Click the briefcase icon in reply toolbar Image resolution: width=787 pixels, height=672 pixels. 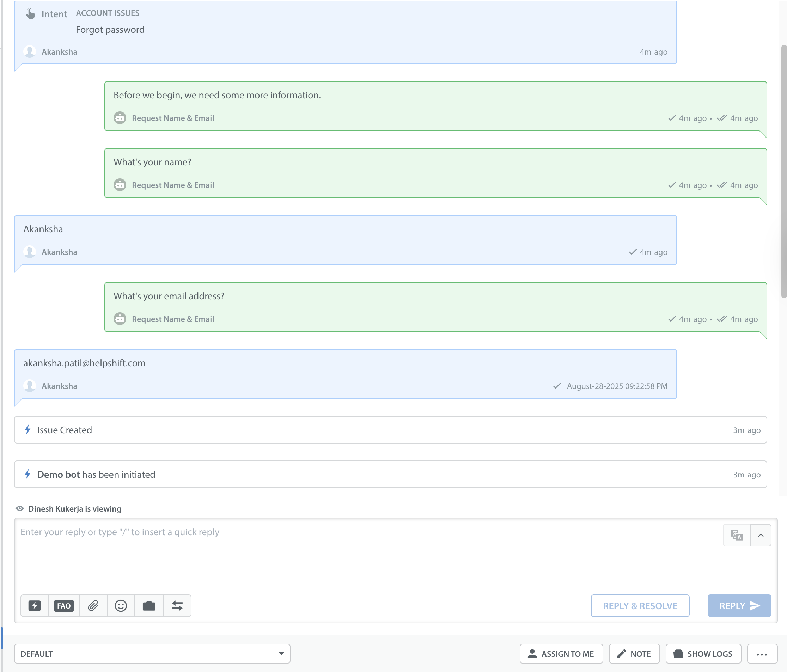(x=149, y=605)
